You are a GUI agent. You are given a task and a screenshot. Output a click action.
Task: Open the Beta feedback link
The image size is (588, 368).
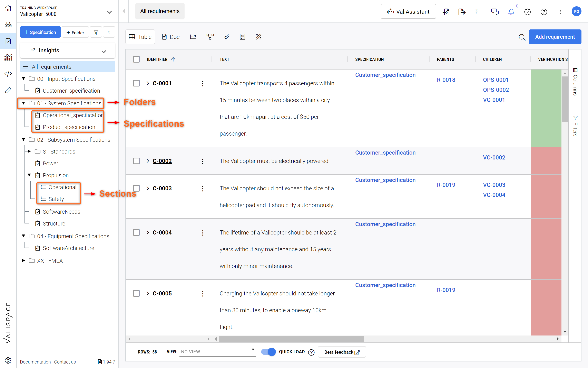342,352
